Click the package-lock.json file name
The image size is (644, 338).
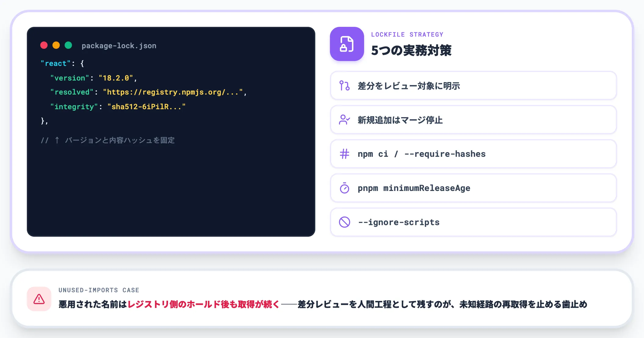pos(119,46)
